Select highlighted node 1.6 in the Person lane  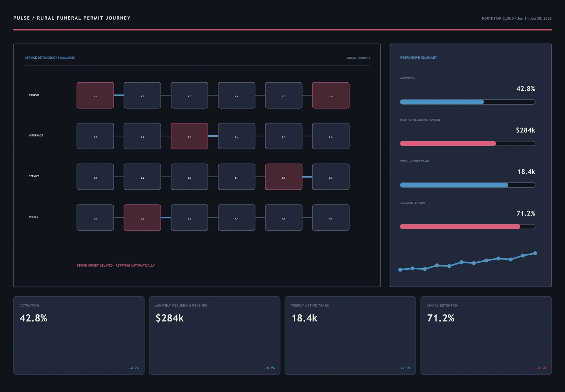(331, 95)
